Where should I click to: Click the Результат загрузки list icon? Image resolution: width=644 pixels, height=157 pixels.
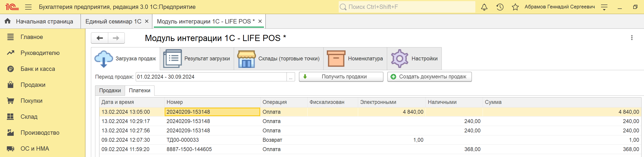pyautogui.click(x=173, y=59)
